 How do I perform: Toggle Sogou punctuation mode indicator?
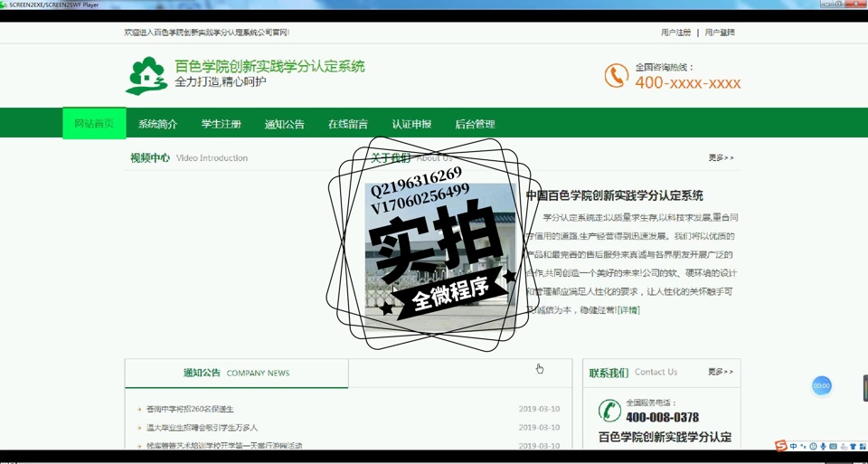coord(803,446)
